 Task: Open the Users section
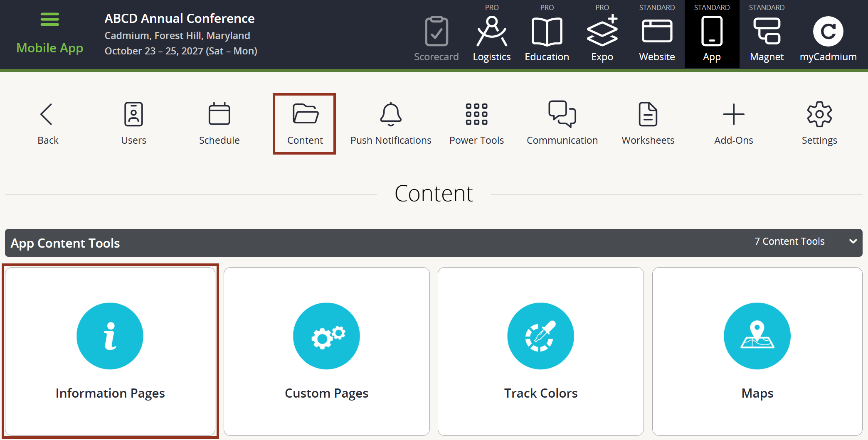click(x=133, y=123)
